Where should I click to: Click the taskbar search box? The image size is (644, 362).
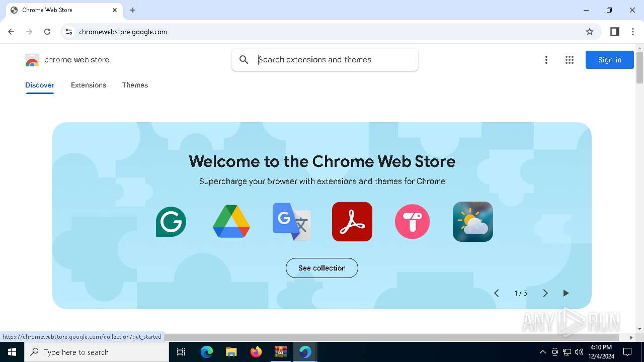click(97, 352)
